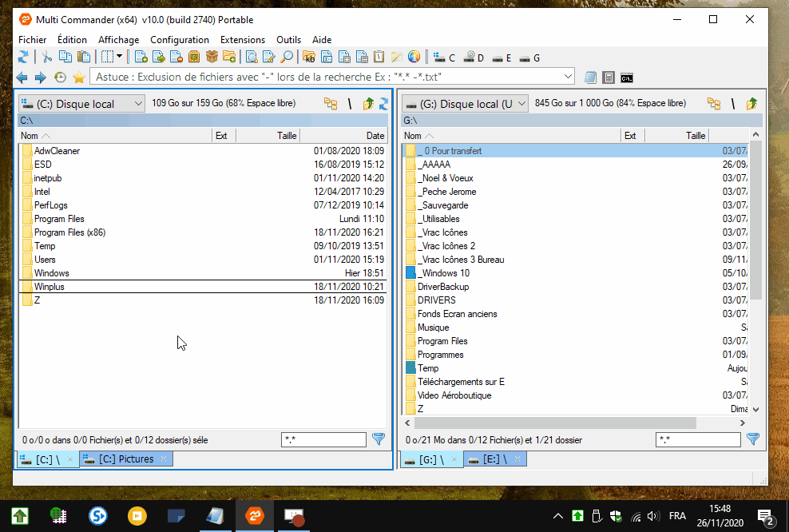Open the Aide menu

tap(322, 39)
